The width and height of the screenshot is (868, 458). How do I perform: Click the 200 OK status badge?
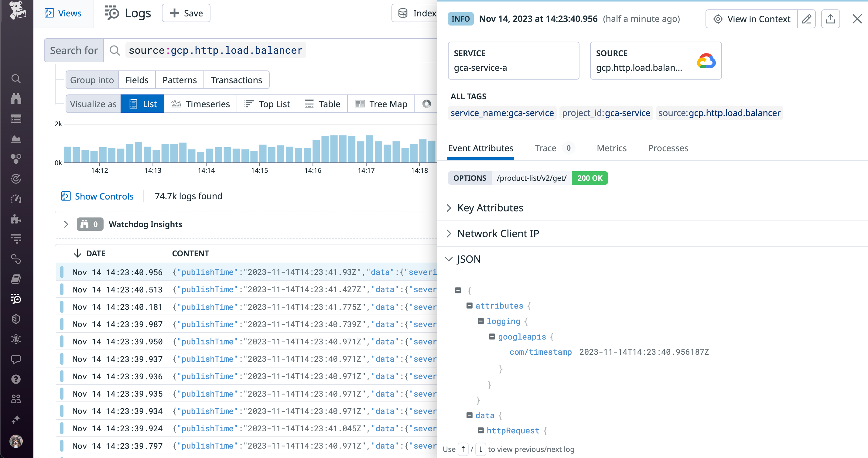pyautogui.click(x=590, y=178)
